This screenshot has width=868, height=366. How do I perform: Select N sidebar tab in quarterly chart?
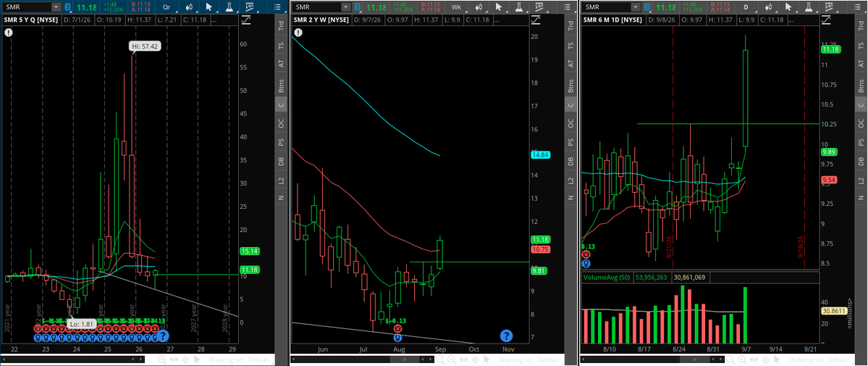pos(281,199)
